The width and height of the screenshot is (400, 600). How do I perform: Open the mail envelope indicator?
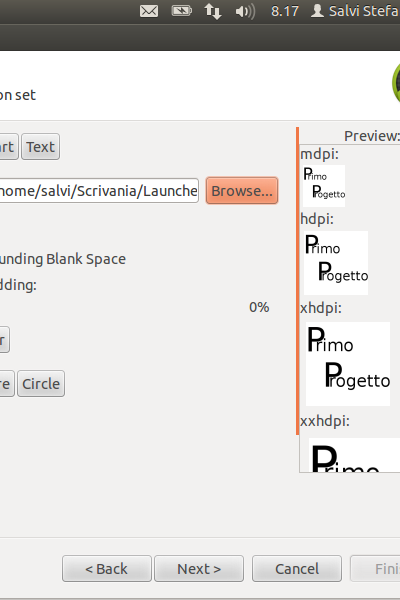click(x=149, y=11)
